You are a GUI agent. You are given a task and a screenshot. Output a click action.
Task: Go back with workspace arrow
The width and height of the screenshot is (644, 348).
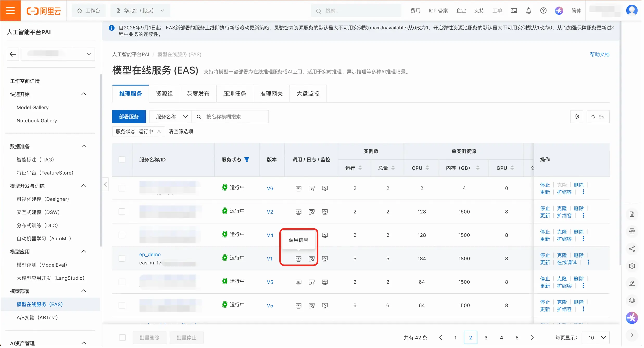pyautogui.click(x=13, y=54)
